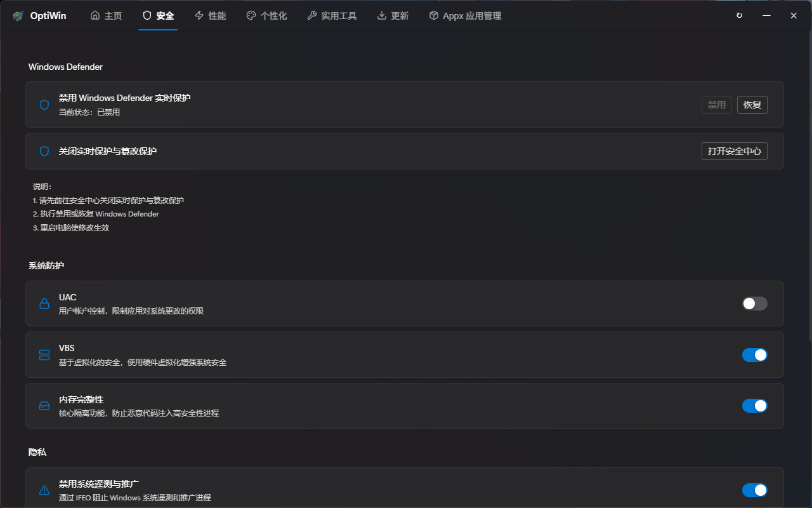
Task: Select the 安全 tab
Action: pyautogui.click(x=158, y=16)
